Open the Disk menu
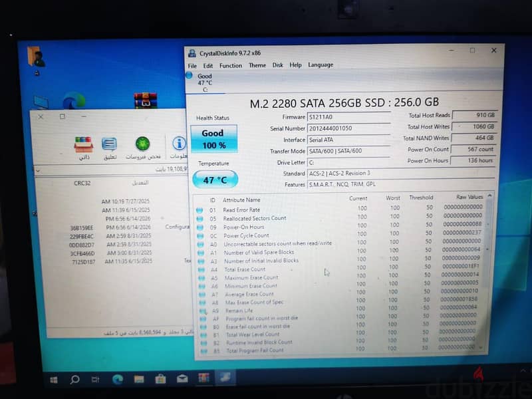 [x=277, y=65]
